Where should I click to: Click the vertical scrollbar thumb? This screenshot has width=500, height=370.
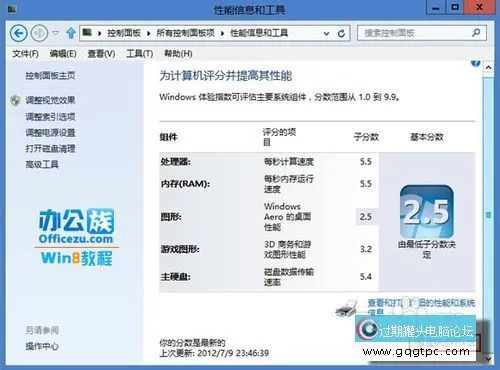tap(489, 215)
